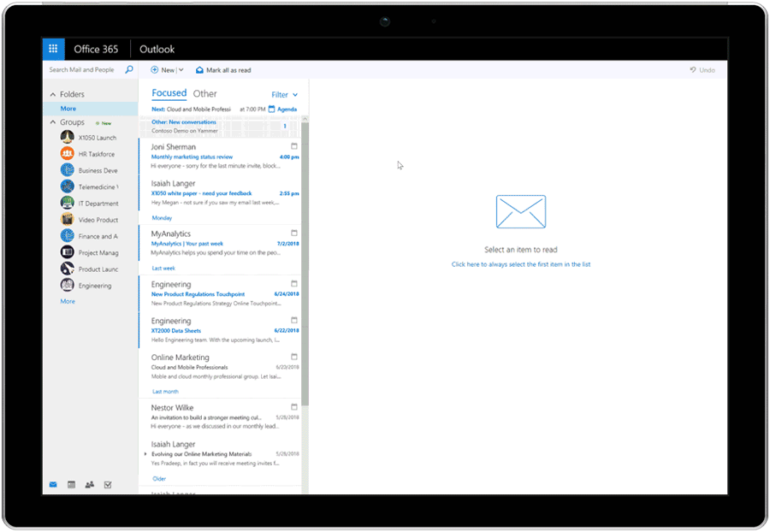This screenshot has height=532, width=770.
Task: Open the Tasks icon in bottom navigation
Action: pyautogui.click(x=109, y=484)
